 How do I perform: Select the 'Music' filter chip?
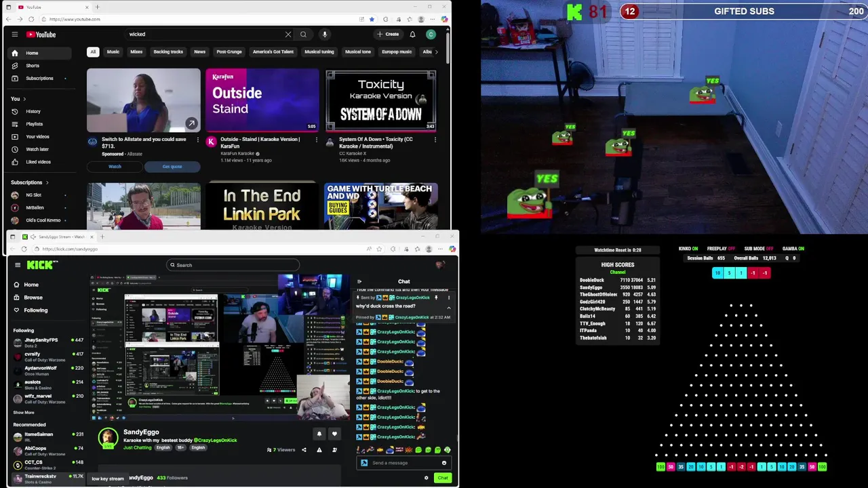tap(113, 52)
